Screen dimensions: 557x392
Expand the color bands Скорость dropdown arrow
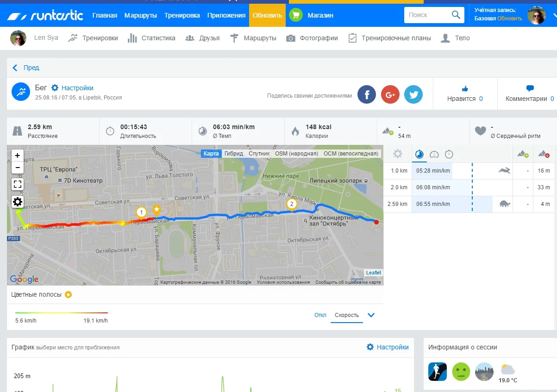click(371, 315)
